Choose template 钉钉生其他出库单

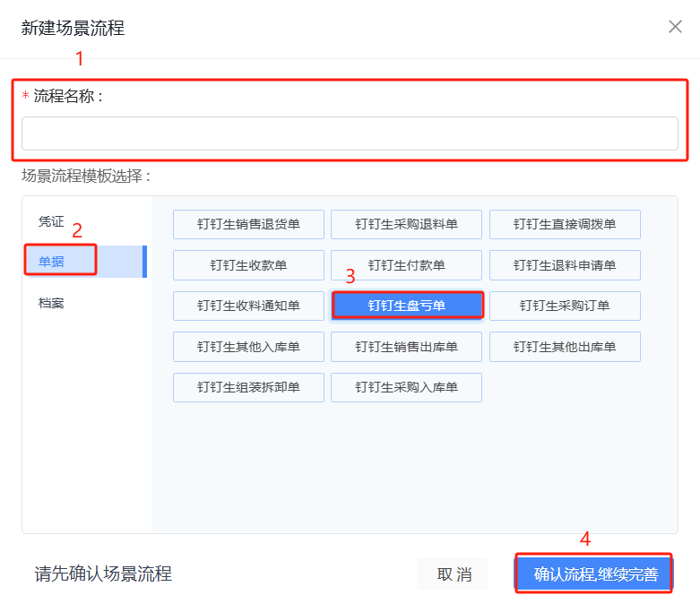565,347
